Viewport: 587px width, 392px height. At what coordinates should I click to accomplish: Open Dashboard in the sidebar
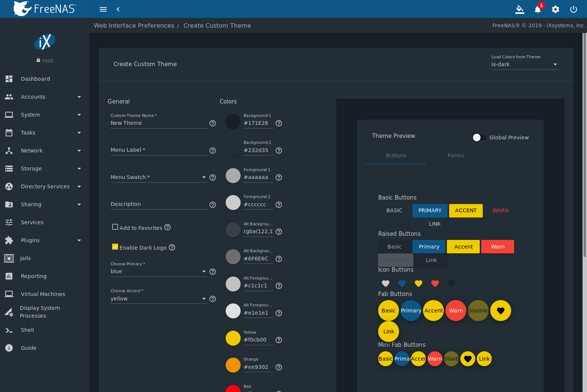(45, 79)
